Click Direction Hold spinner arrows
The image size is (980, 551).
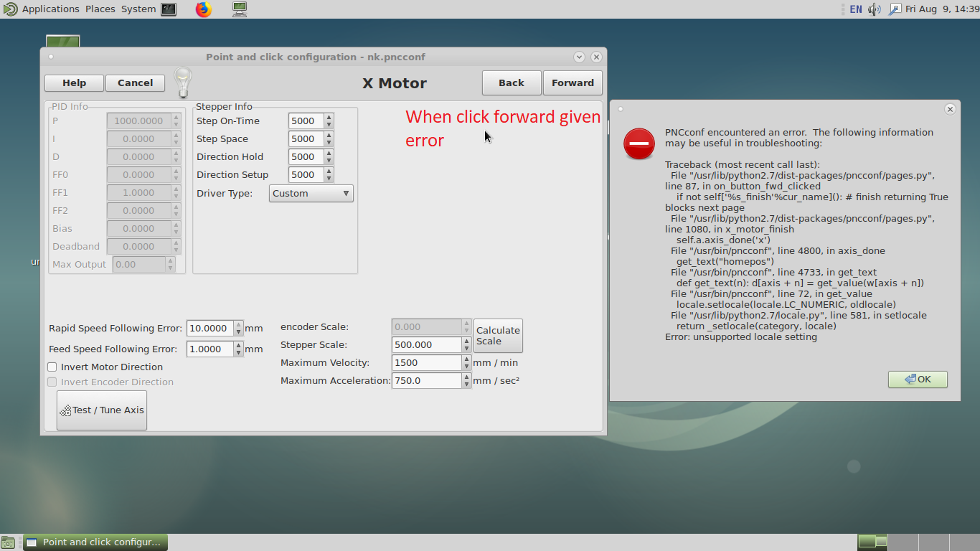click(x=329, y=156)
